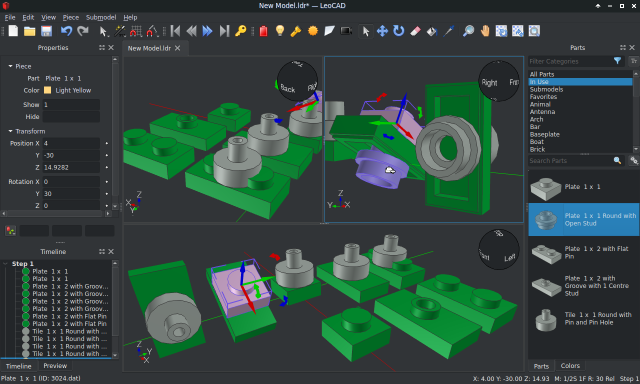640x384 pixels.
Task: Select the Eraser tool in toolbar
Action: (x=415, y=31)
